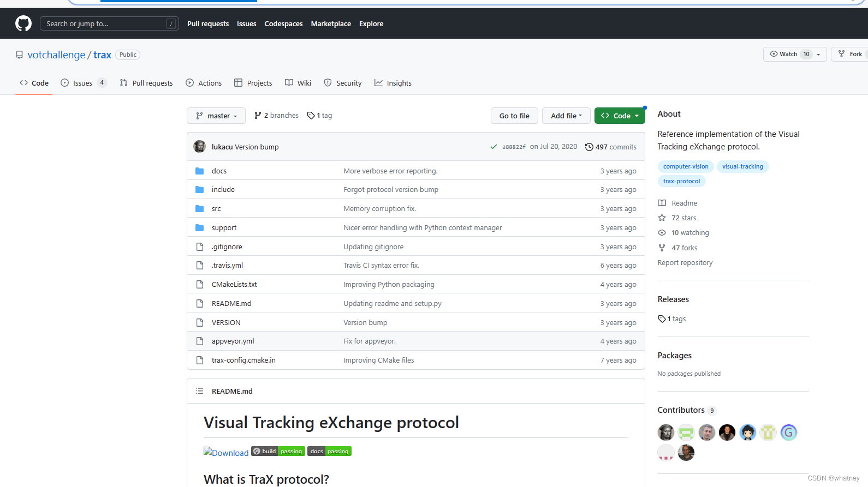
Task: Open the votchallenge owner link
Action: (x=56, y=55)
